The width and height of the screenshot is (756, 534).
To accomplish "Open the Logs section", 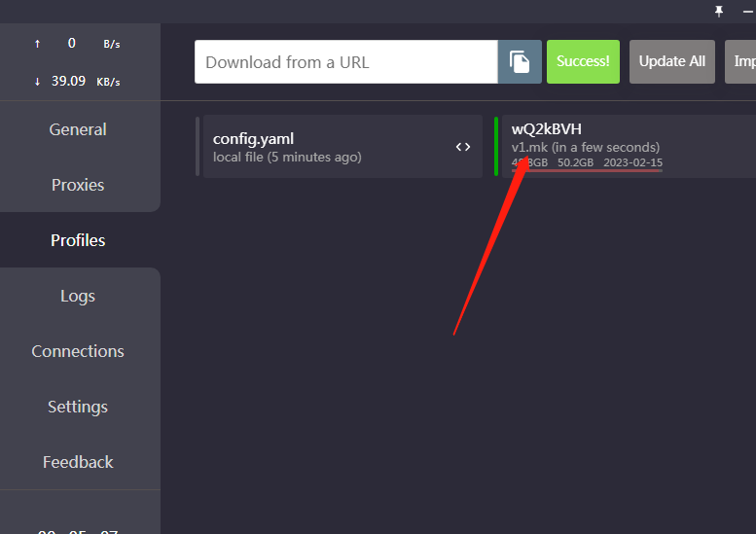I will click(x=78, y=296).
